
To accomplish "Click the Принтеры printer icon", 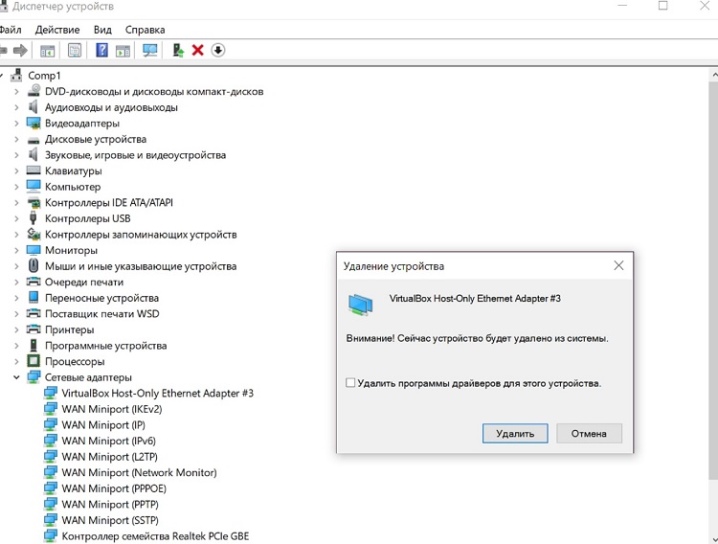I will coord(33,329).
